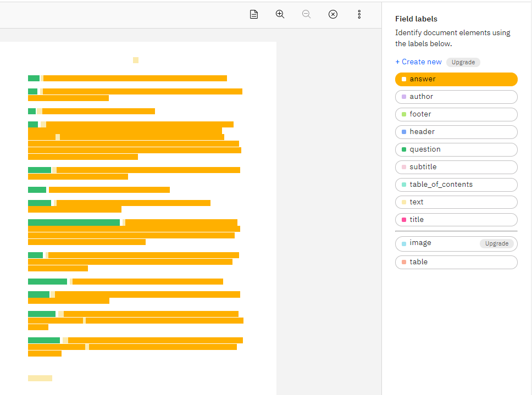The image size is (532, 395).
Task: Click the widest green question block
Action: (74, 222)
